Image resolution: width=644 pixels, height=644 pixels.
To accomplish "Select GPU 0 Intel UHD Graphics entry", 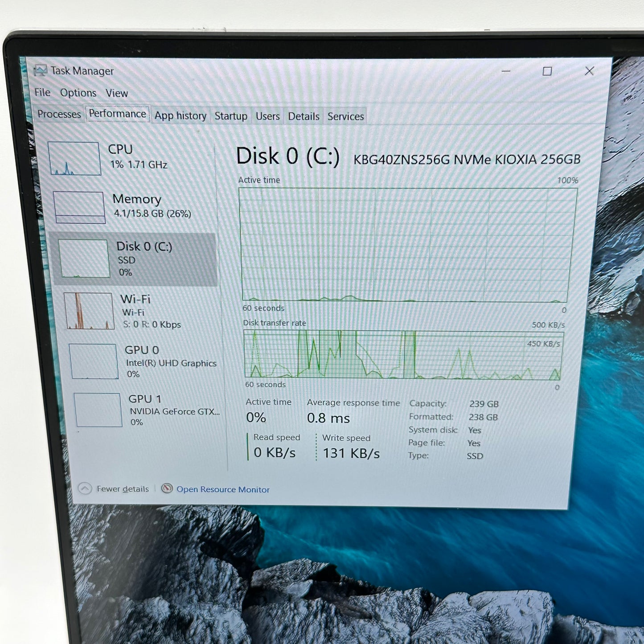I will [145, 361].
